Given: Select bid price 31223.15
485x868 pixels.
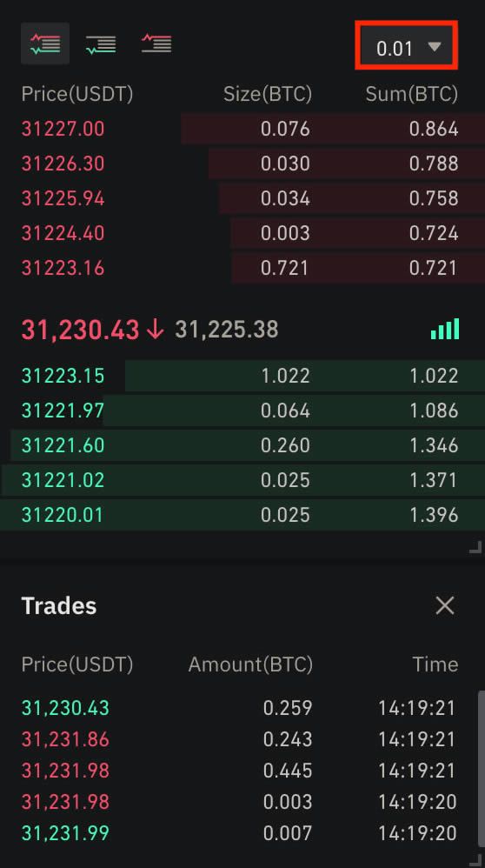Looking at the screenshot, I should 63,376.
